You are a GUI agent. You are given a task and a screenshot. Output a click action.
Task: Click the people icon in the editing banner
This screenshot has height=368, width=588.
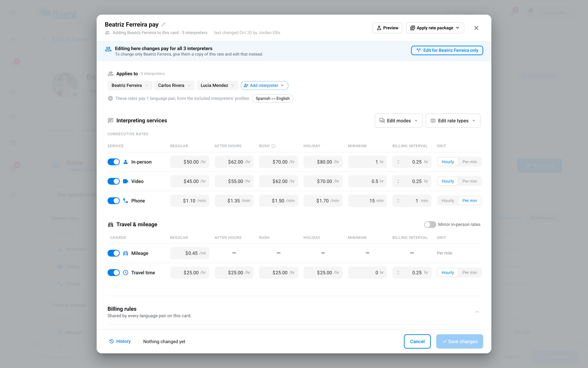(x=108, y=49)
